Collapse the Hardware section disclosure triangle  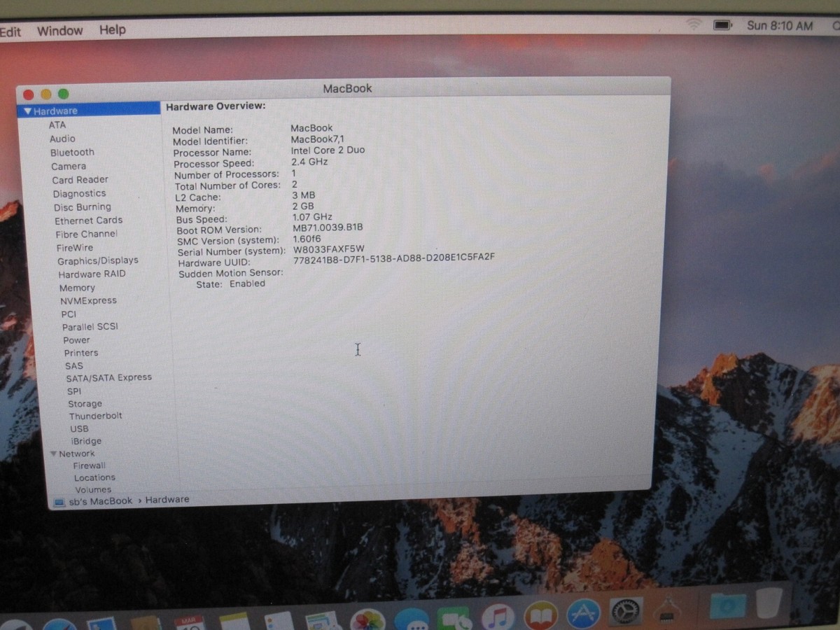point(27,111)
